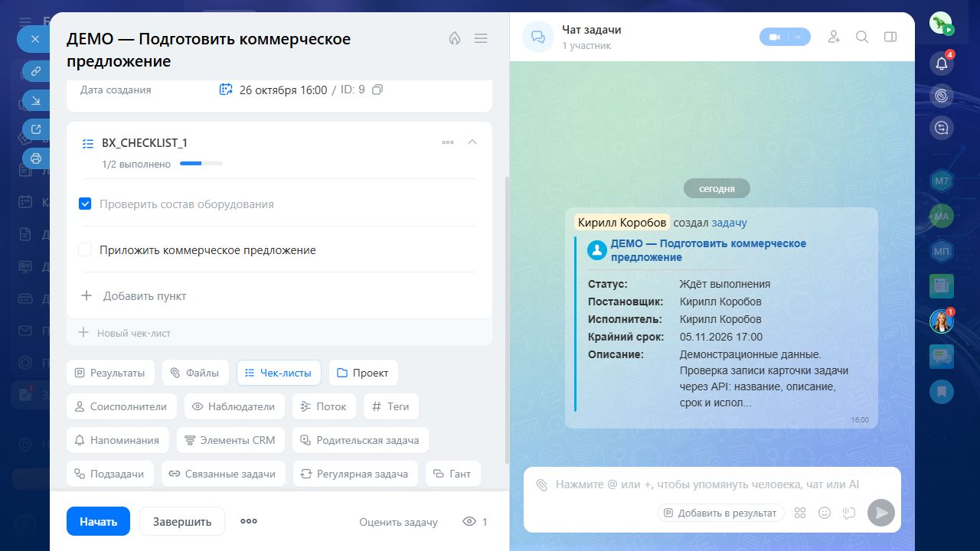
Task: Open the hamburger menu in task header
Action: [x=481, y=38]
